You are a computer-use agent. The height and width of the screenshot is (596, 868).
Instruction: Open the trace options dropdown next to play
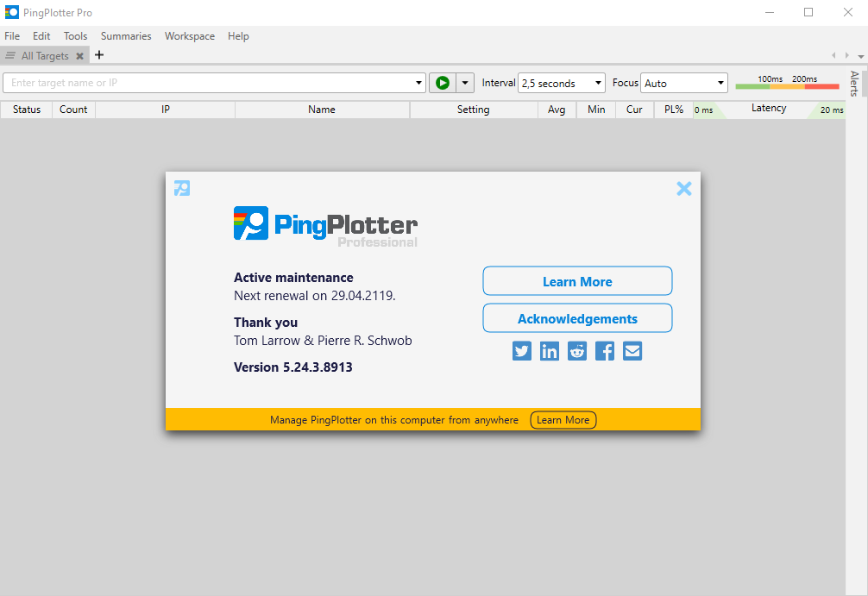(465, 83)
